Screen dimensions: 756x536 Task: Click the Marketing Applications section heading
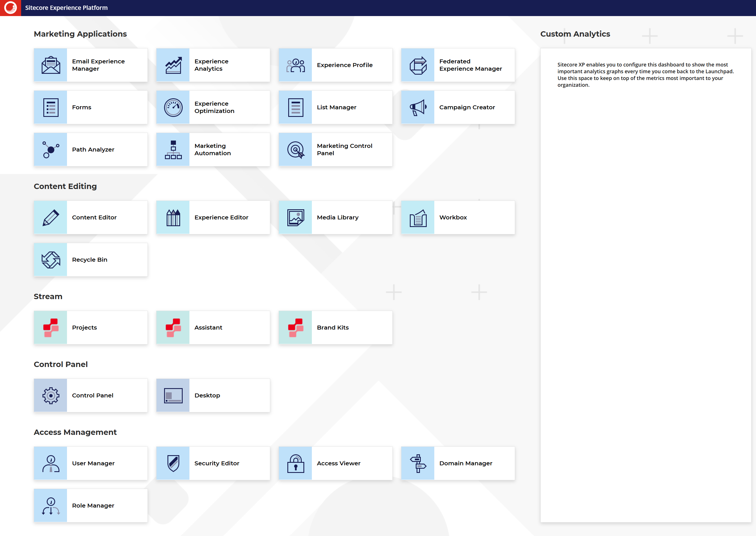click(x=80, y=34)
